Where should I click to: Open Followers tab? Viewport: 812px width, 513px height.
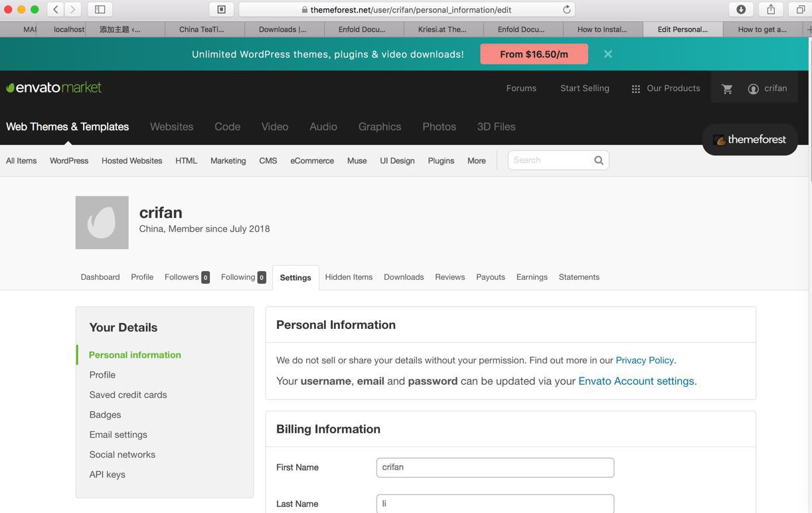187,277
